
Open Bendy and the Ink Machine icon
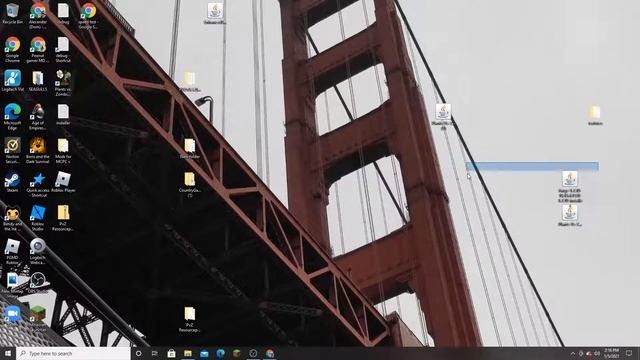pyautogui.click(x=12, y=218)
